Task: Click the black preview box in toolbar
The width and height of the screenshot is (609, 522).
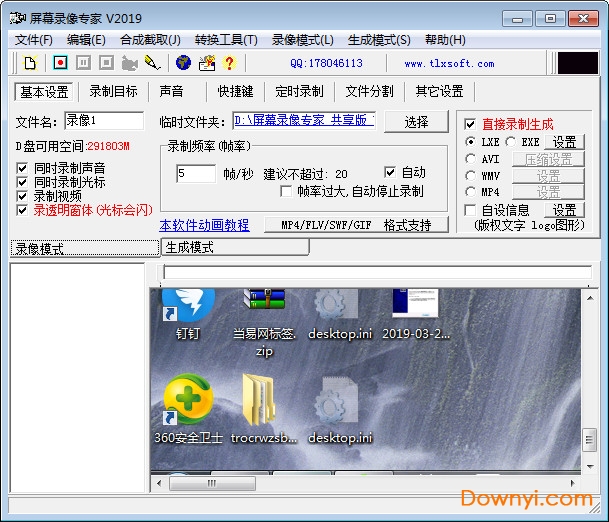Action: click(x=578, y=63)
